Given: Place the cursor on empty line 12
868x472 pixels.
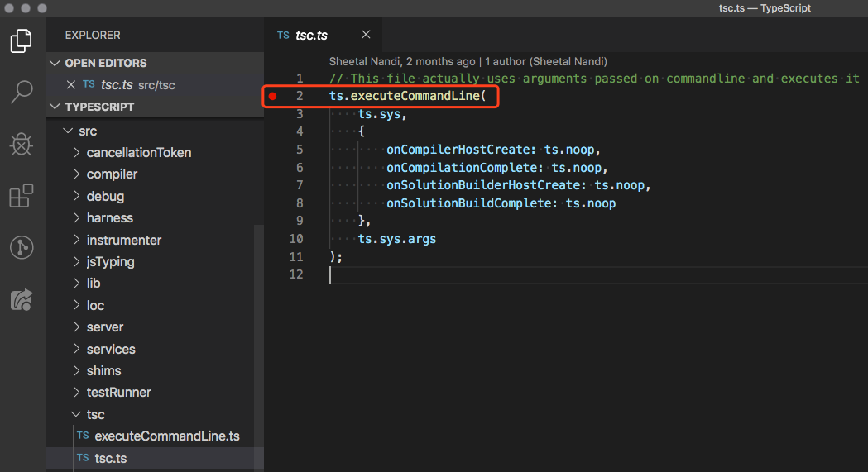Looking at the screenshot, I should point(496,275).
